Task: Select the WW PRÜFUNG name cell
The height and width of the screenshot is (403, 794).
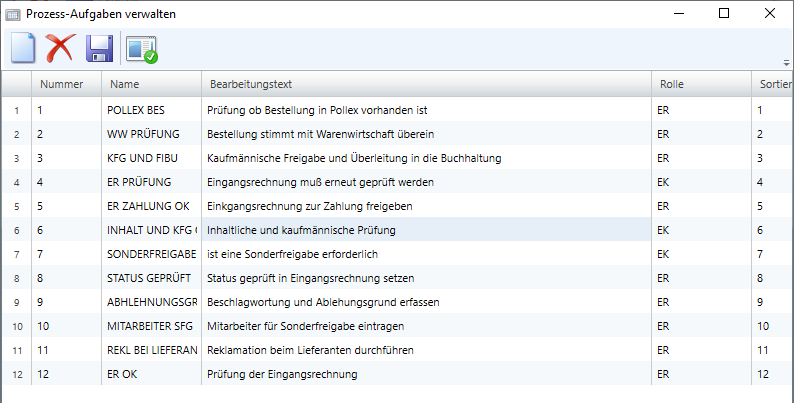Action: (x=140, y=134)
